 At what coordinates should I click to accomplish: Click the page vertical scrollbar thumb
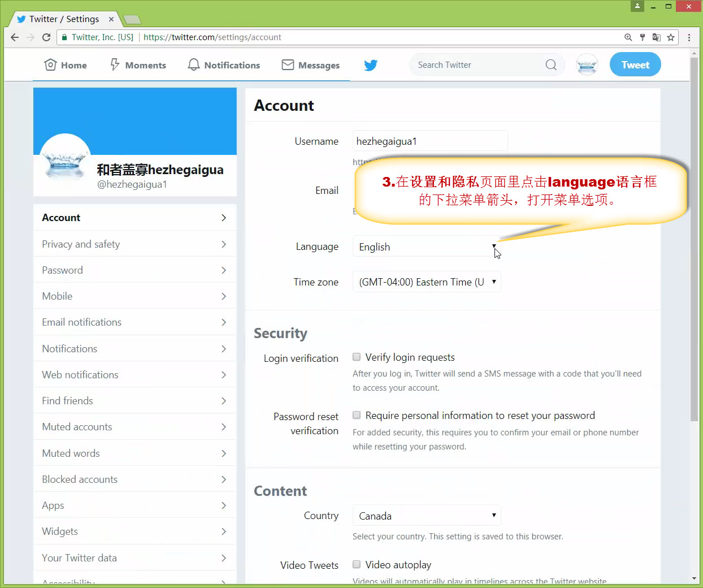pyautogui.click(x=694, y=237)
